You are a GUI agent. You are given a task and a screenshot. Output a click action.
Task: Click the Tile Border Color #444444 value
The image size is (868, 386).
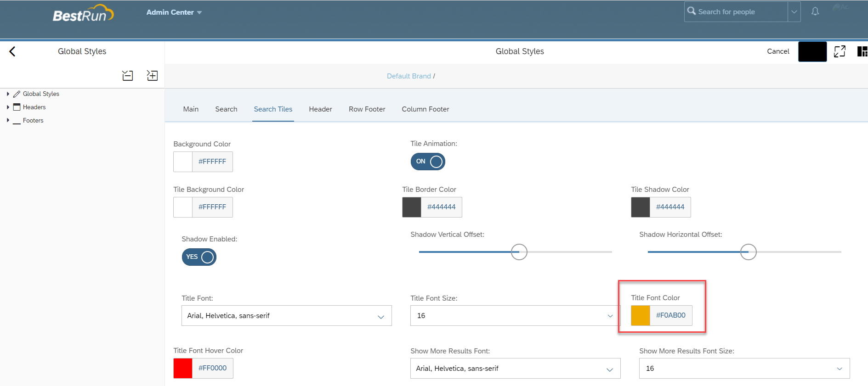(x=441, y=207)
